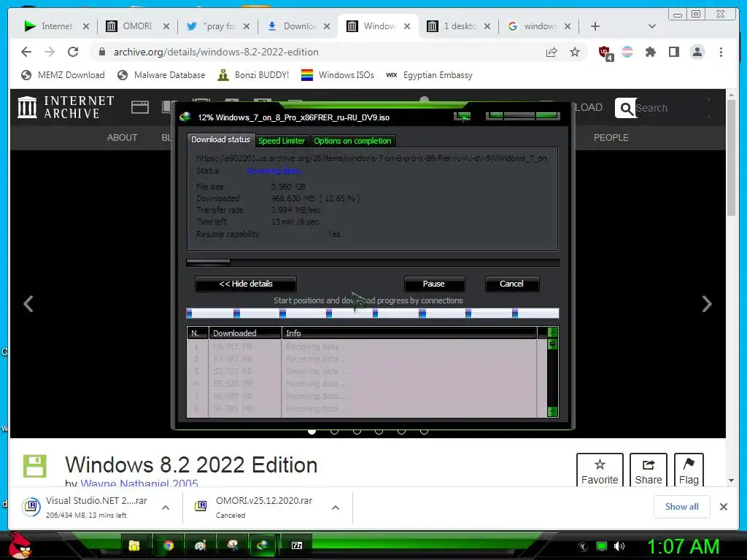The image size is (747, 560).
Task: Open the Internet Download Manager taskbar icon
Action: point(263,545)
